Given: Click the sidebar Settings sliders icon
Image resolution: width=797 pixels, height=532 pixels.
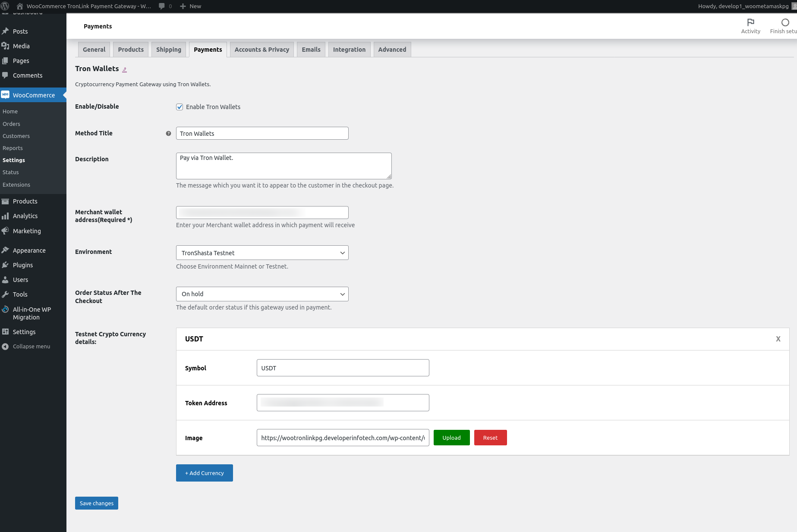Looking at the screenshot, I should pos(5,332).
